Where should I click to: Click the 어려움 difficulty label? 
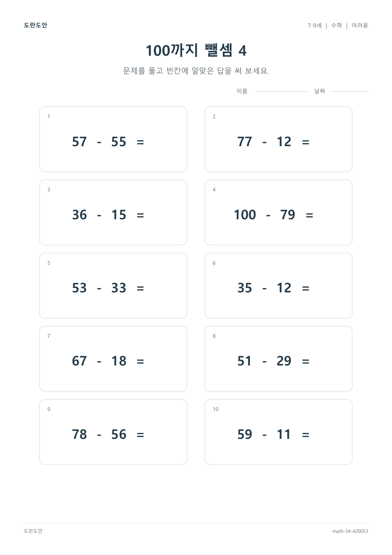[x=360, y=25]
